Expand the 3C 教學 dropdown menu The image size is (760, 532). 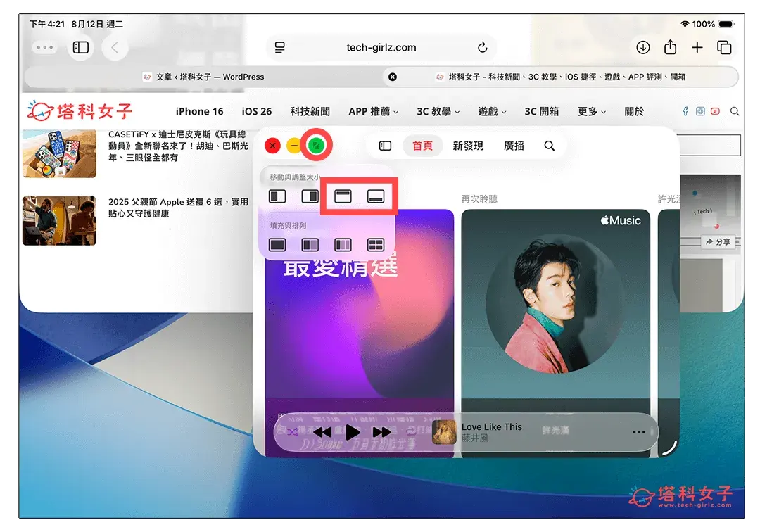438,111
